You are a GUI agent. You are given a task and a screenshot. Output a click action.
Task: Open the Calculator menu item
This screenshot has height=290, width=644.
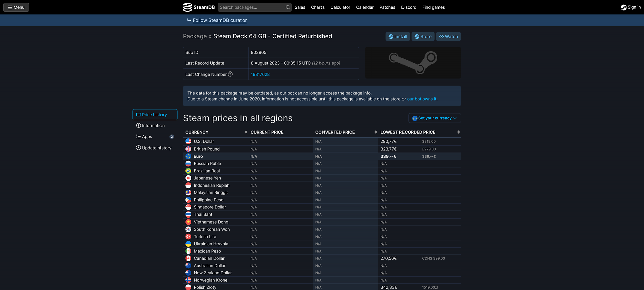coord(340,7)
